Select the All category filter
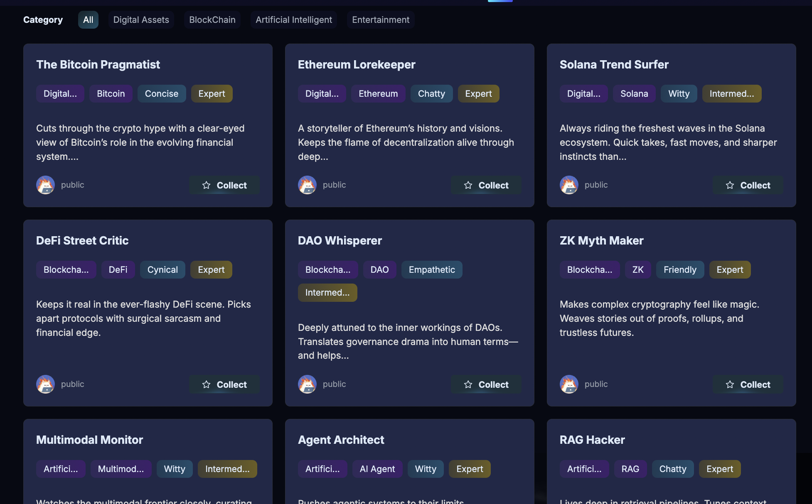The width and height of the screenshot is (812, 504). (88, 20)
